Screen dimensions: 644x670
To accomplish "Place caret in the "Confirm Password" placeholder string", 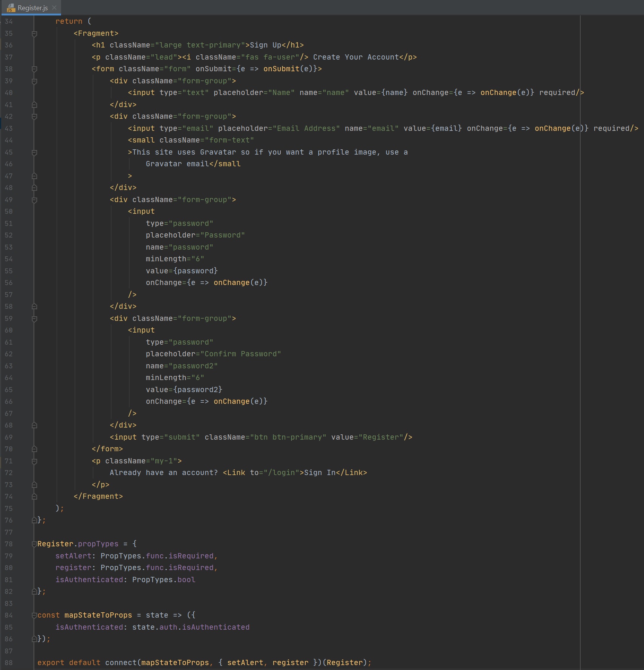I will tap(241, 354).
